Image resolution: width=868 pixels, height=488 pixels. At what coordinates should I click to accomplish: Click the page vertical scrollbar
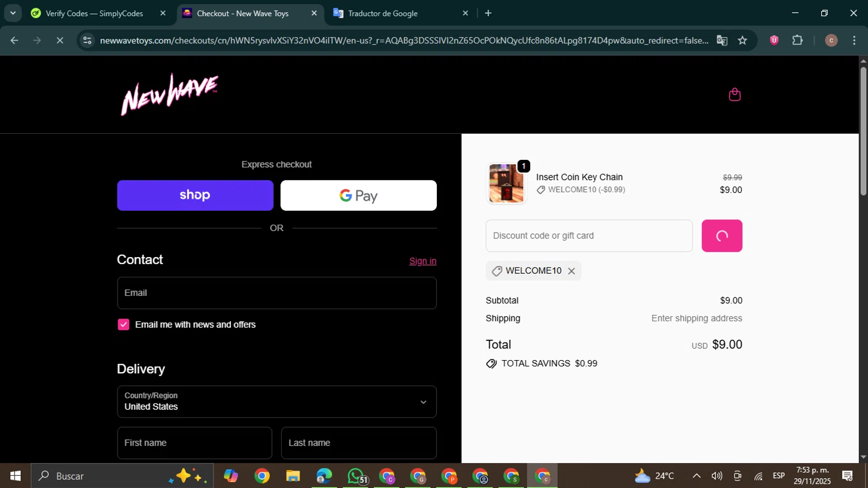pos(863,132)
